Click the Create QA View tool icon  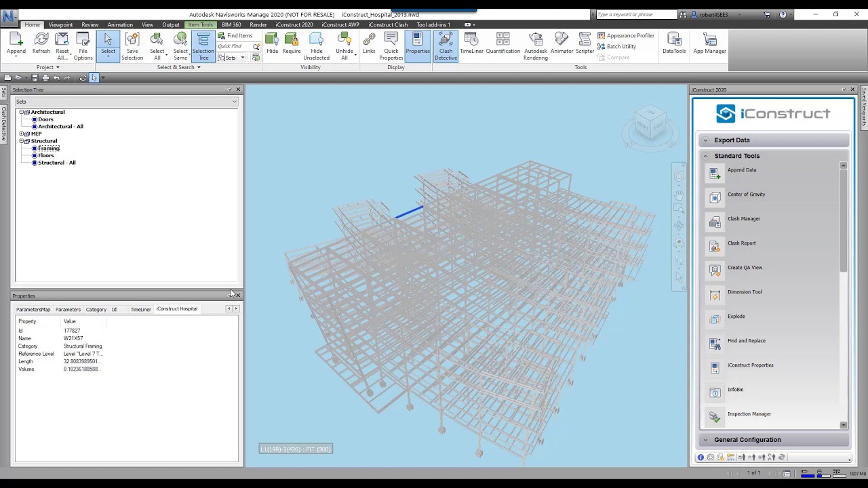(715, 271)
